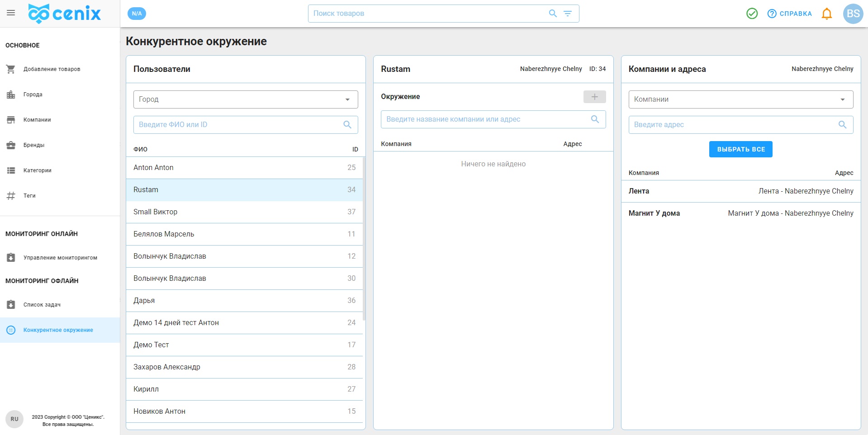Click the users list scrollbar
This screenshot has height=435, width=868.
[x=364, y=238]
